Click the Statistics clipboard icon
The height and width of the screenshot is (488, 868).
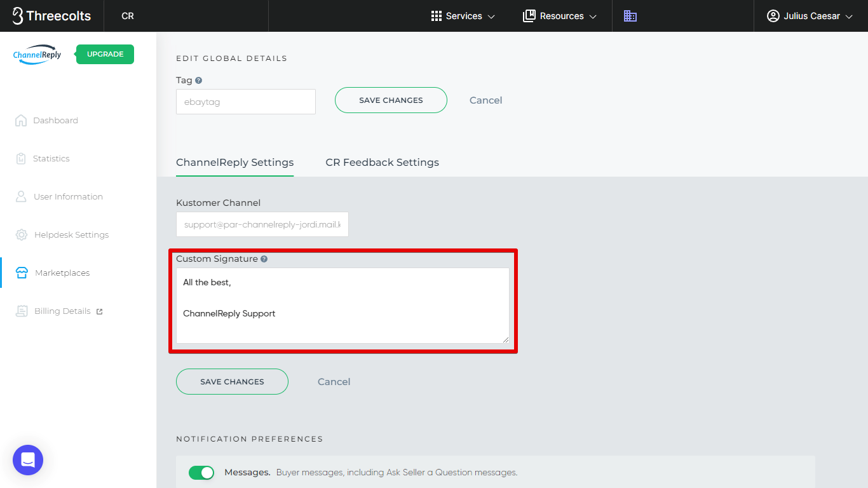21,158
